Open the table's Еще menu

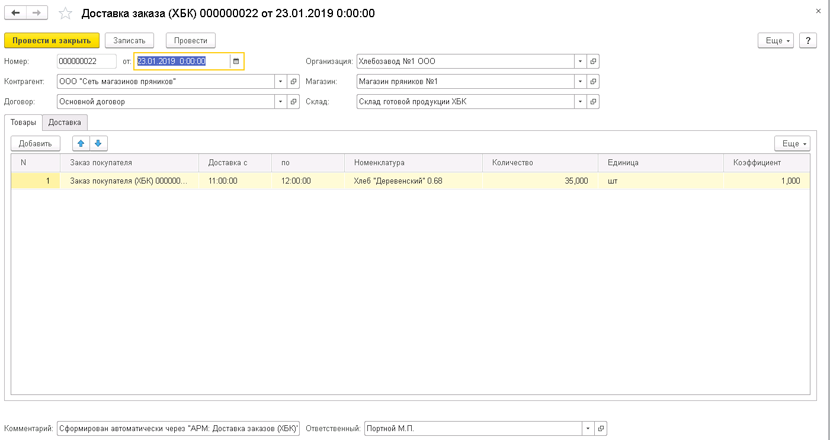click(x=792, y=143)
